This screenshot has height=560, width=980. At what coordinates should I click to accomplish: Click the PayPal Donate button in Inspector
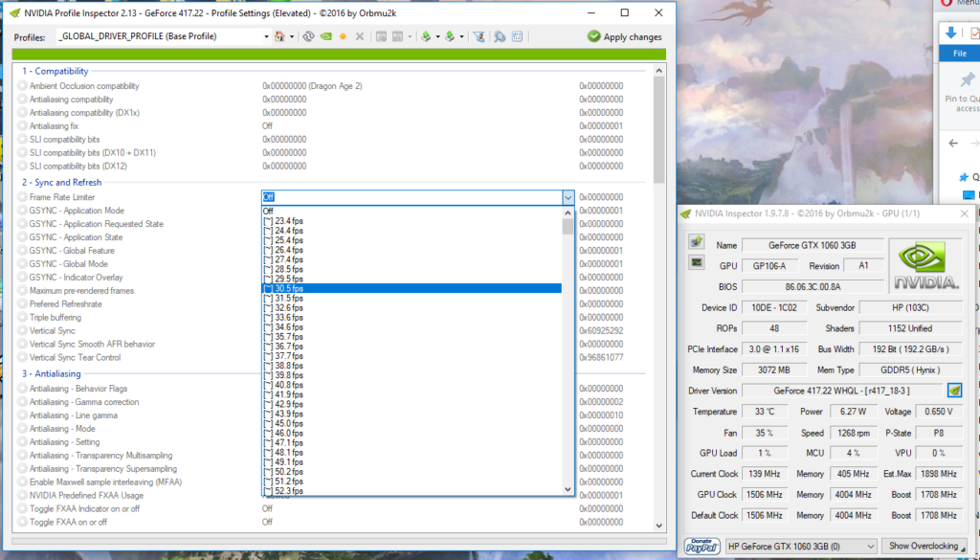tap(702, 546)
